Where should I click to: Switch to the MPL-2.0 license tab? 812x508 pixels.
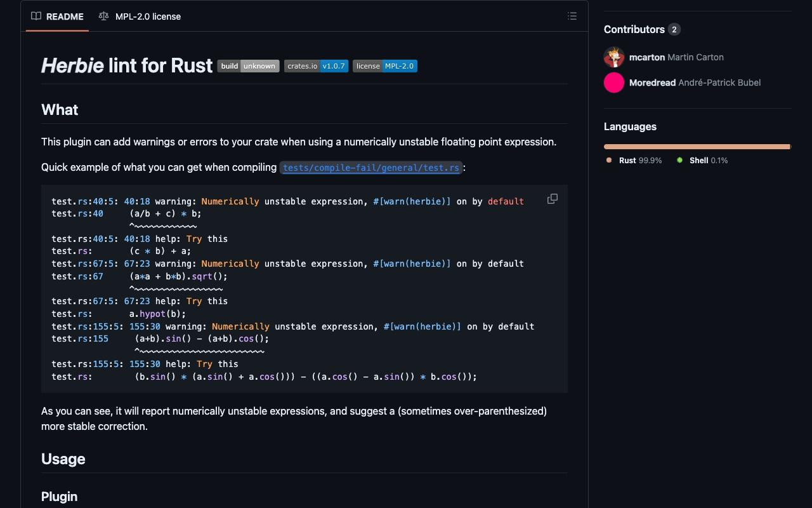[140, 17]
